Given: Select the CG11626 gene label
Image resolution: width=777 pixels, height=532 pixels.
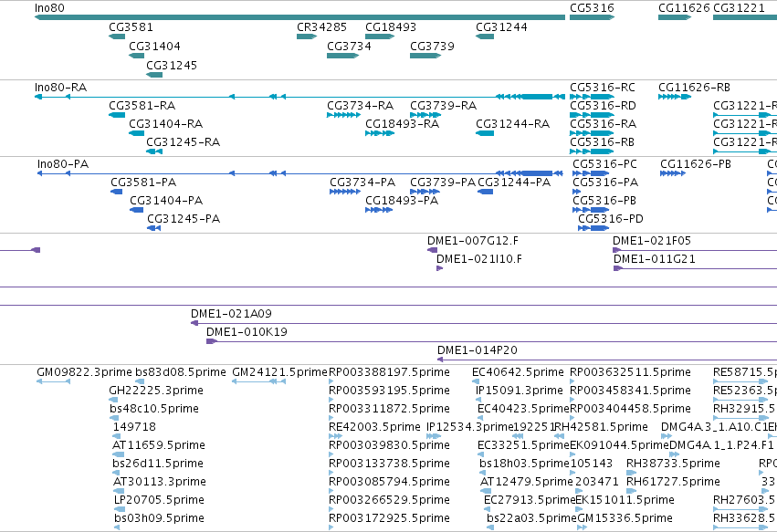Looking at the screenshot, I should pos(684,8).
